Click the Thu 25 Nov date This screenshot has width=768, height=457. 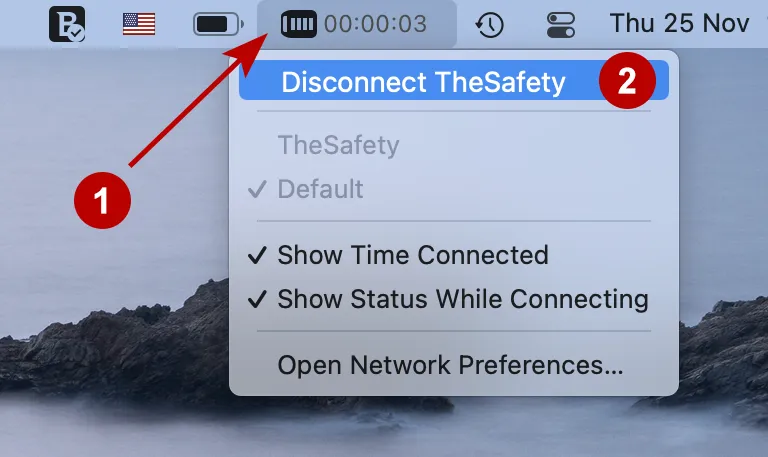679,24
